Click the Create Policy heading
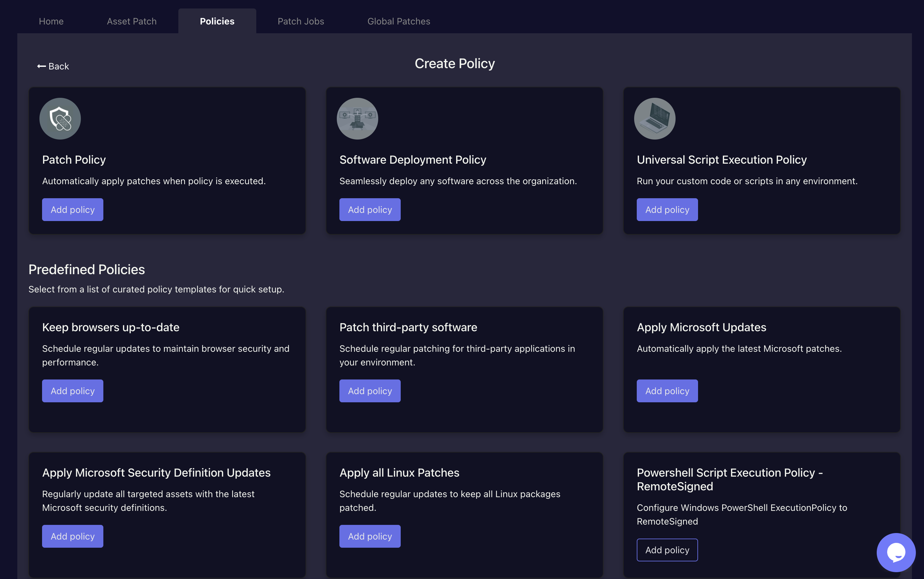This screenshot has height=579, width=924. click(x=455, y=64)
